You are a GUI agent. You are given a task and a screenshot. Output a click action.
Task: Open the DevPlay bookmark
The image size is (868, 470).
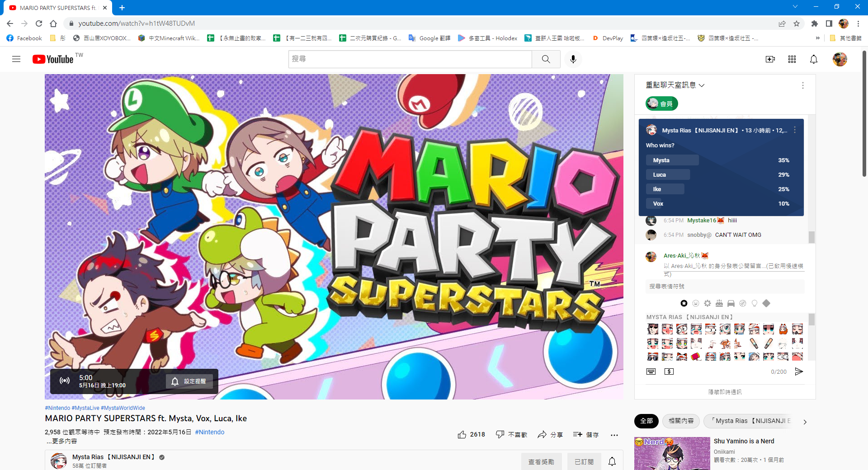point(608,38)
